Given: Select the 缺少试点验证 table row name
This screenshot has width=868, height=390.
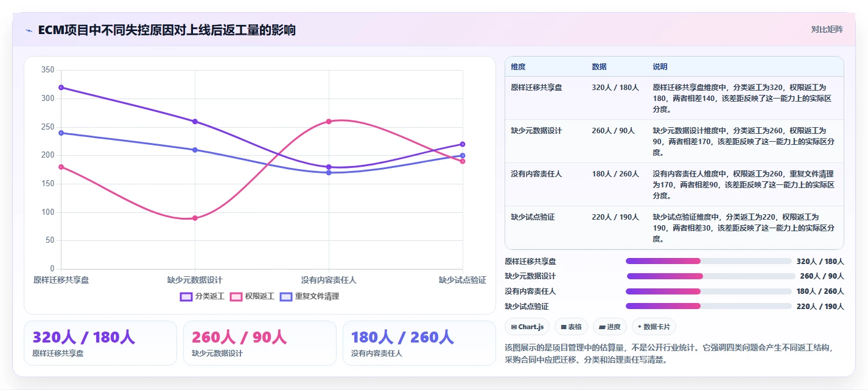Looking at the screenshot, I should (533, 217).
